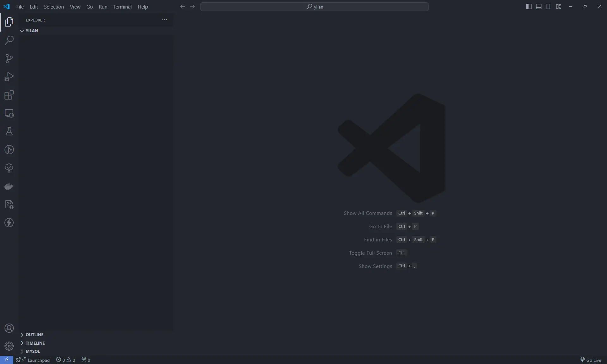Click Go Live in status bar

coord(591,360)
